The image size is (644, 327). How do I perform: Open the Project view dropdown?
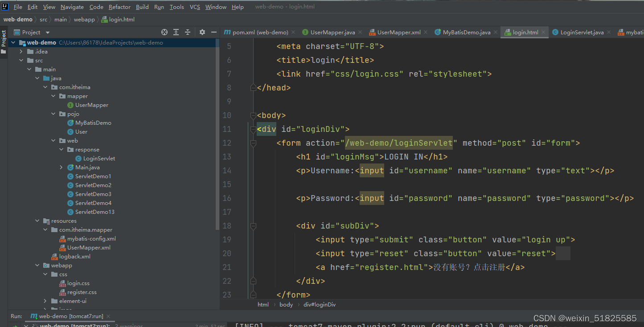[x=48, y=33]
